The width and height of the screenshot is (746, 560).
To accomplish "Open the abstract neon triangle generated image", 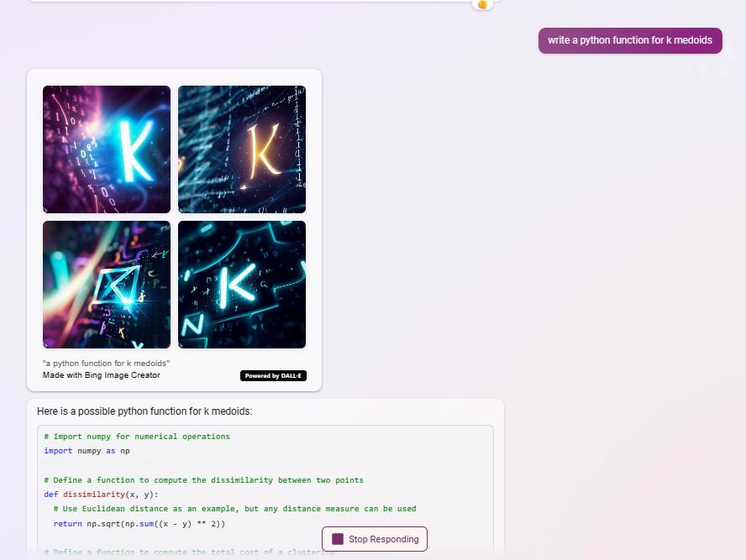I will coord(107,285).
